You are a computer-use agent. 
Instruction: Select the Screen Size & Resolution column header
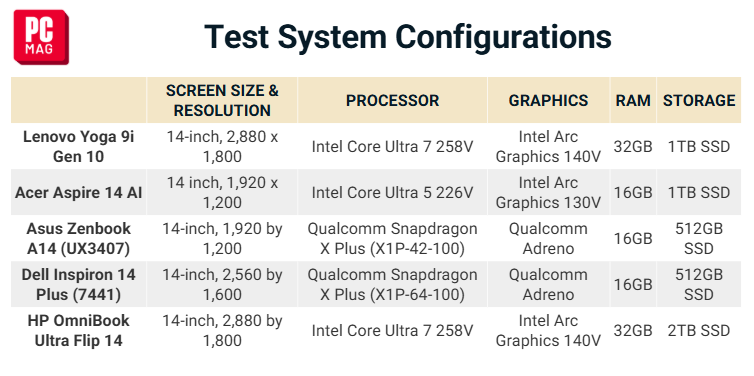[222, 100]
